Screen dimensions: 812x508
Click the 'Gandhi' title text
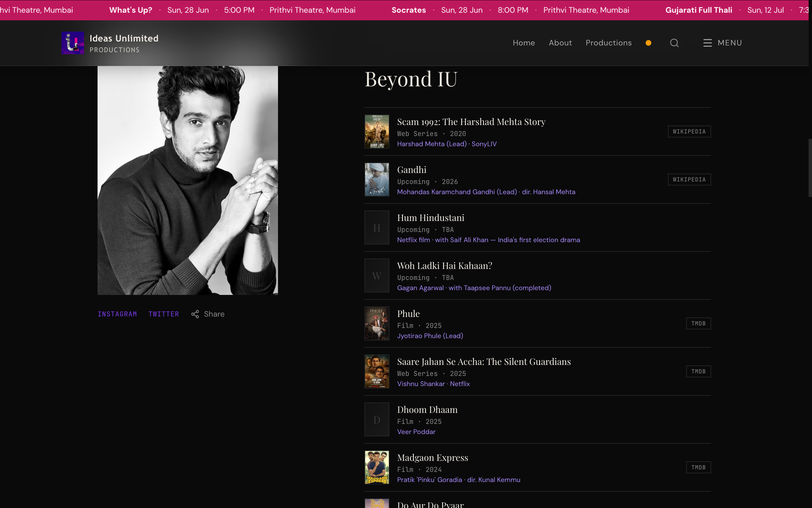click(x=412, y=170)
